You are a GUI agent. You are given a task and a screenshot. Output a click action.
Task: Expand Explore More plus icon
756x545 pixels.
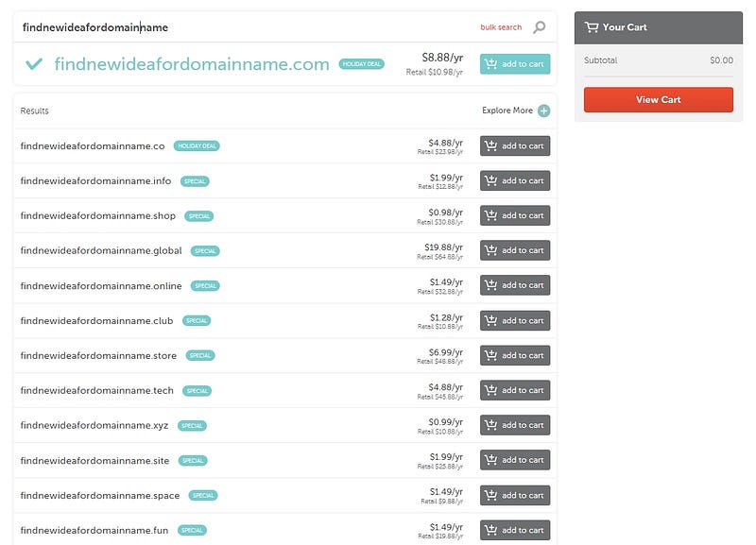tap(544, 111)
